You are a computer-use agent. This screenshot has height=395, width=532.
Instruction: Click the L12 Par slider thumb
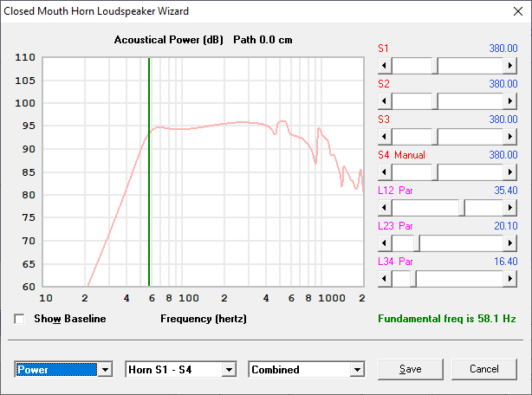coord(462,208)
